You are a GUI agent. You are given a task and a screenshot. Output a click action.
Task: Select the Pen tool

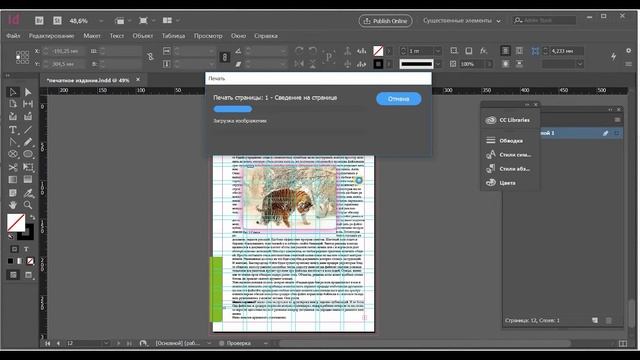point(13,142)
